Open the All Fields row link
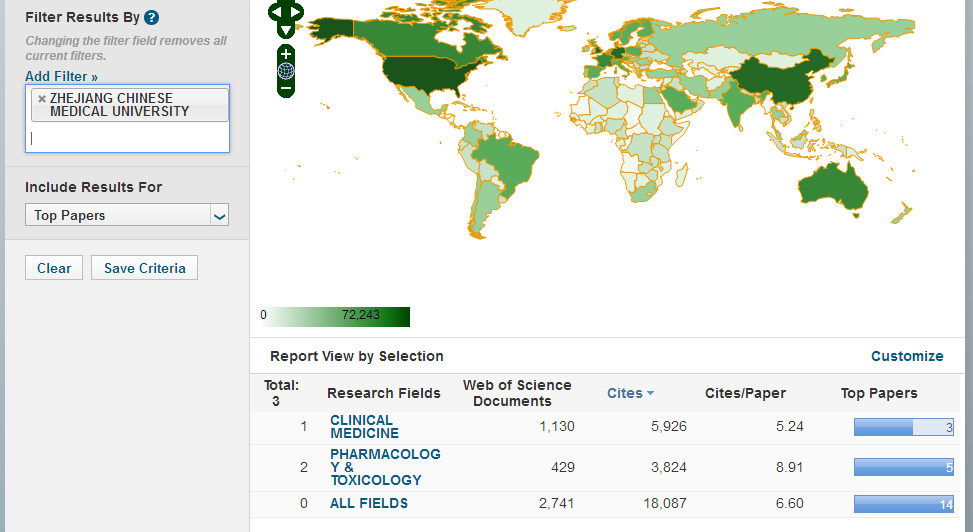 (x=369, y=503)
